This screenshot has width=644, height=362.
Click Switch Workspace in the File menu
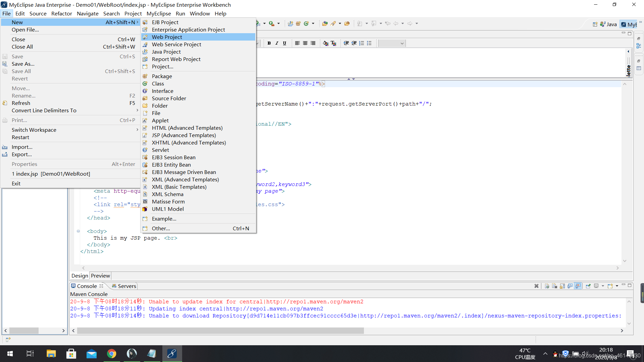click(x=70, y=130)
